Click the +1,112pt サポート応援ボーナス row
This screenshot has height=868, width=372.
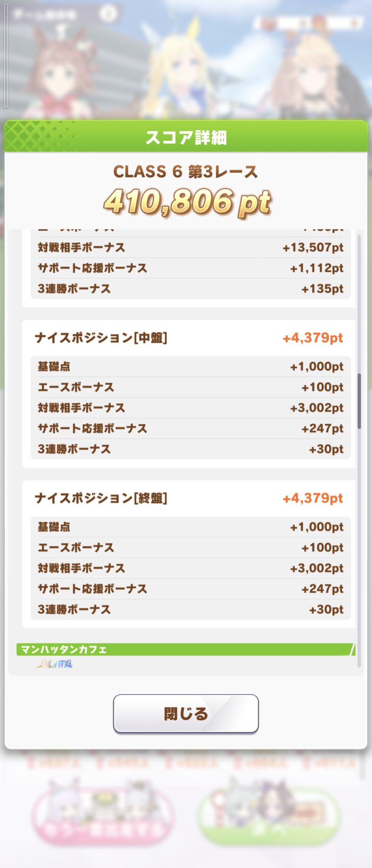190,268
